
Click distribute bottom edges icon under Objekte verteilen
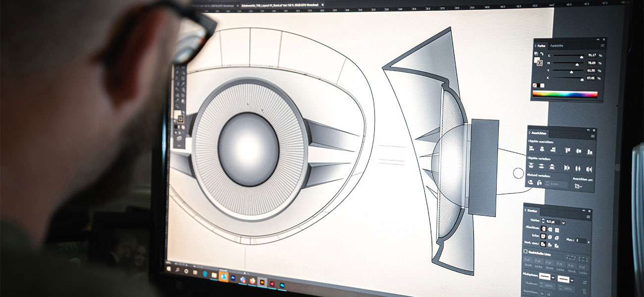(552, 167)
